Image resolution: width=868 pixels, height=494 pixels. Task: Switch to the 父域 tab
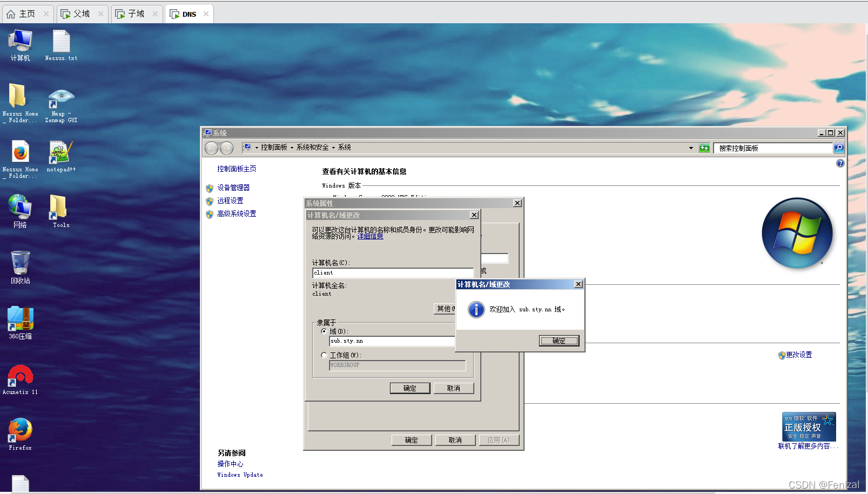pyautogui.click(x=82, y=14)
